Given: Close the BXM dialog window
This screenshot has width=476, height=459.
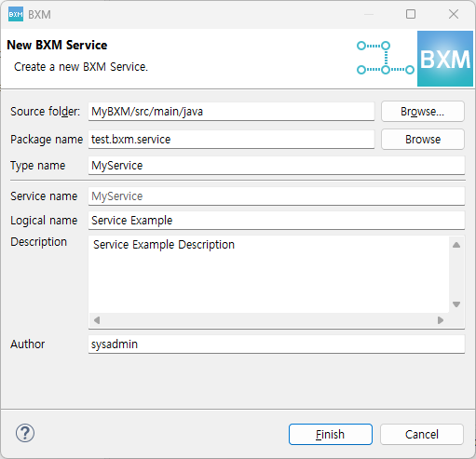Looking at the screenshot, I should point(454,14).
